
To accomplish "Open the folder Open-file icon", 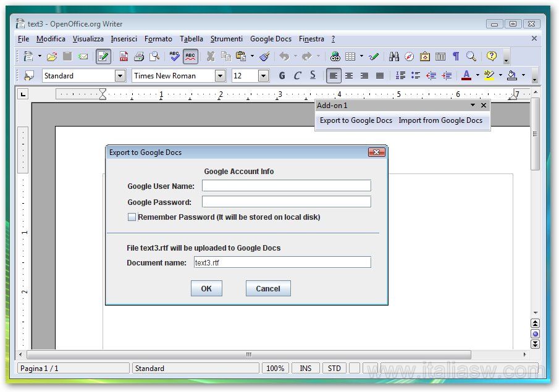I will pyautogui.click(x=52, y=56).
